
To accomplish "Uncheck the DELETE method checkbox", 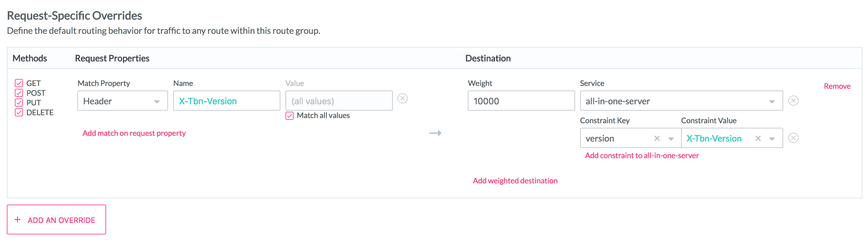I will (19, 112).
